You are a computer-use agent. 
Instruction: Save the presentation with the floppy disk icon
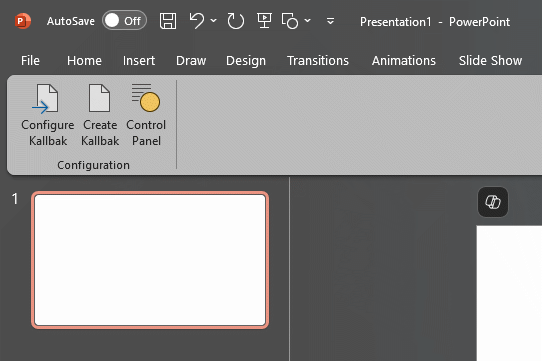(x=168, y=21)
